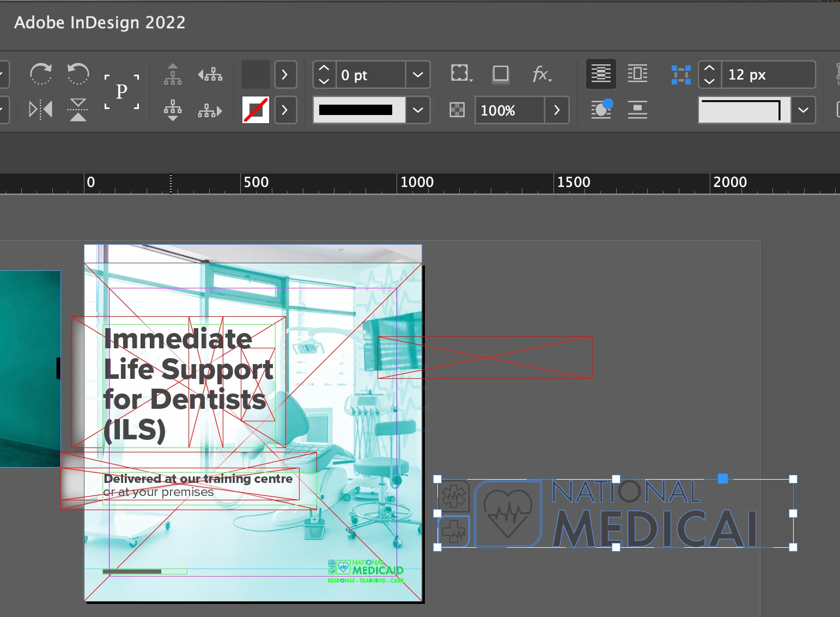This screenshot has height=617, width=840.
Task: Increase corner size with up arrow
Action: click(709, 68)
